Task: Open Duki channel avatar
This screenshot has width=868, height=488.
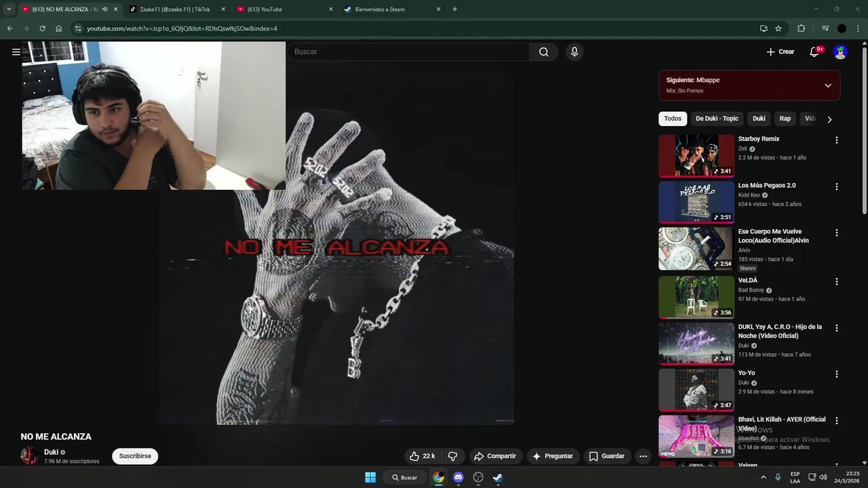Action: click(x=30, y=455)
